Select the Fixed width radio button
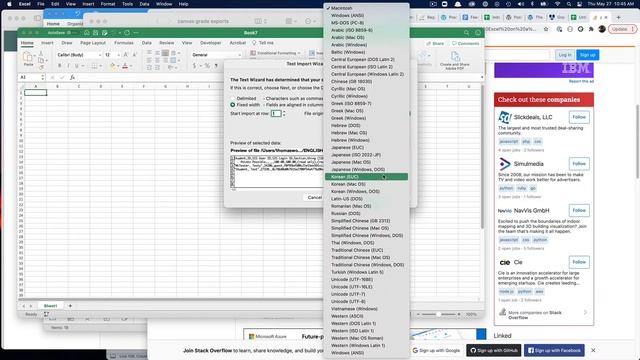Screen dimensions: 640x360 [233, 105]
